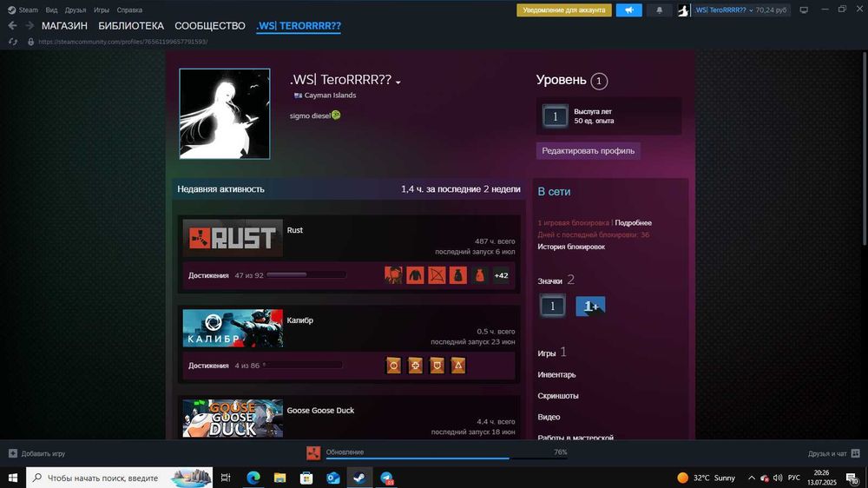
Task: Open the Игры link in sidebar
Action: [546, 353]
